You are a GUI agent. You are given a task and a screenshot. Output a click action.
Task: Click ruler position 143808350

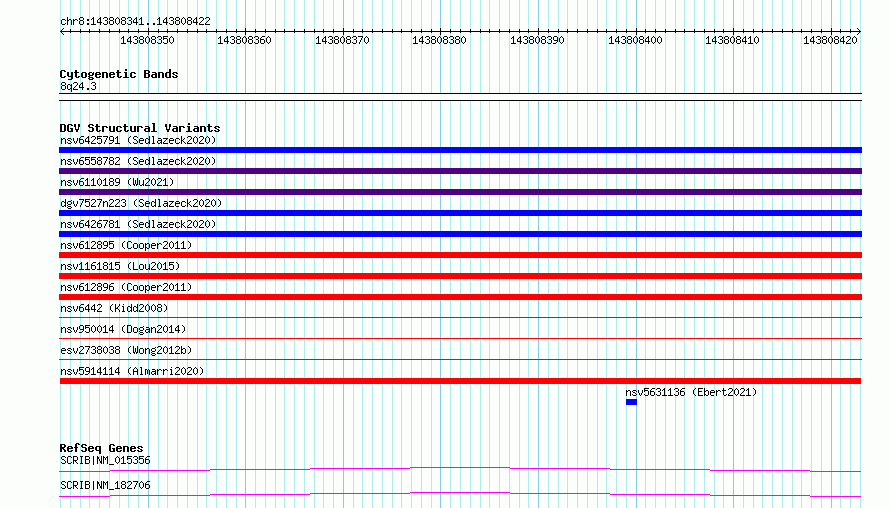pyautogui.click(x=147, y=40)
